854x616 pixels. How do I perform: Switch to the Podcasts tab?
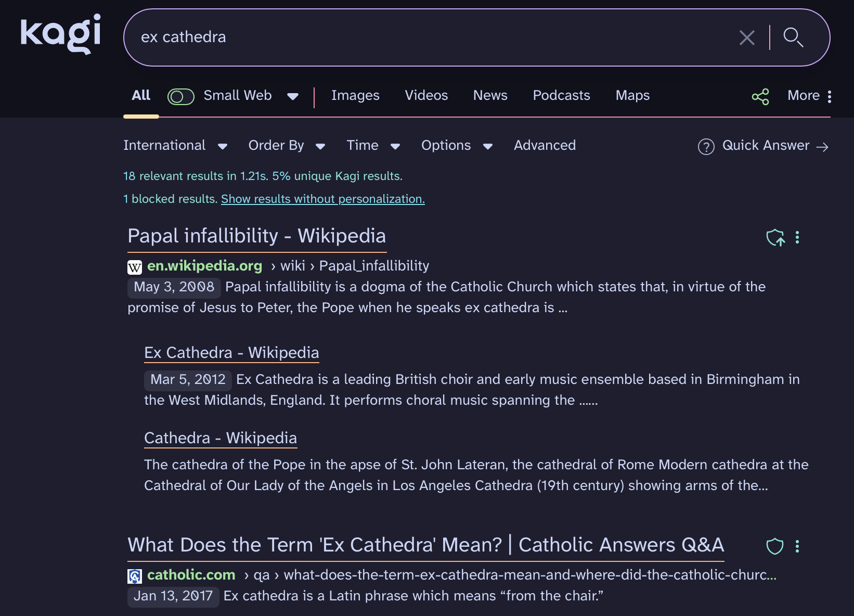pyautogui.click(x=561, y=96)
